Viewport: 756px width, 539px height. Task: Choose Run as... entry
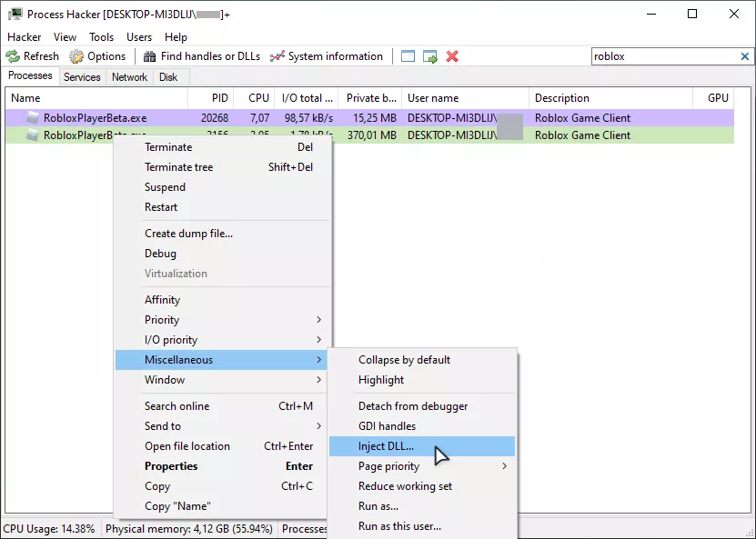[422, 506]
